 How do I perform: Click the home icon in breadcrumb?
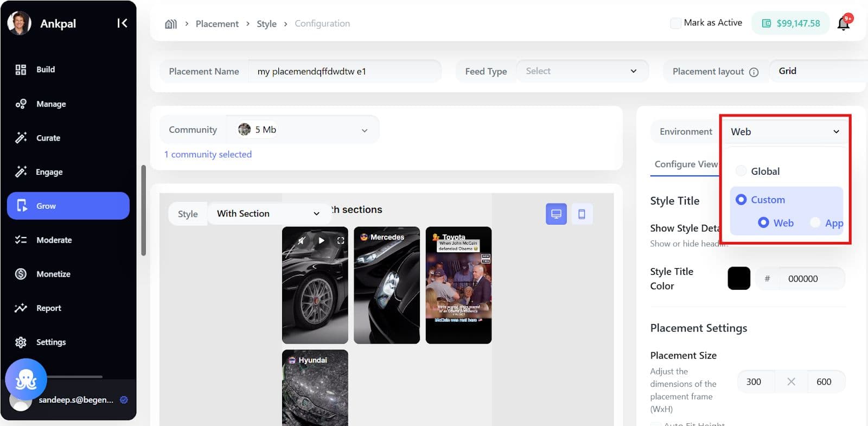click(x=171, y=24)
